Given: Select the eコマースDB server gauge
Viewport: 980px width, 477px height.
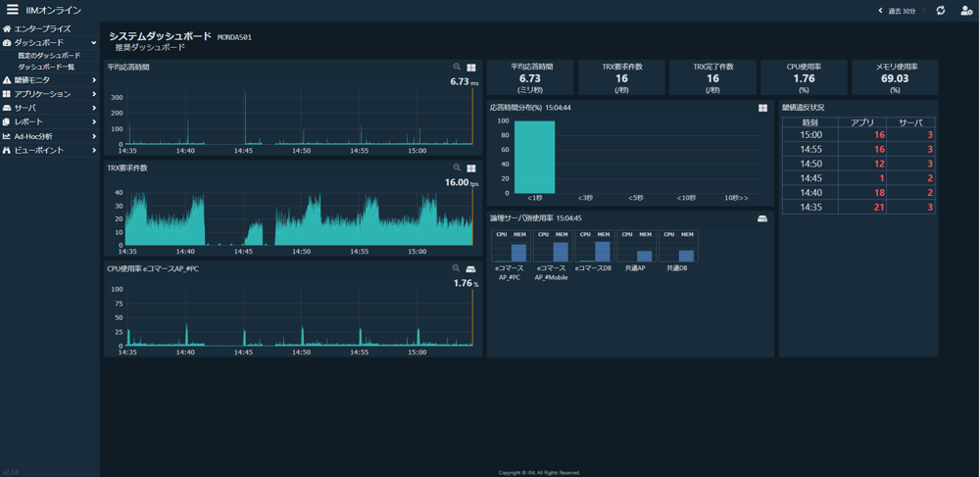Looking at the screenshot, I should [595, 246].
